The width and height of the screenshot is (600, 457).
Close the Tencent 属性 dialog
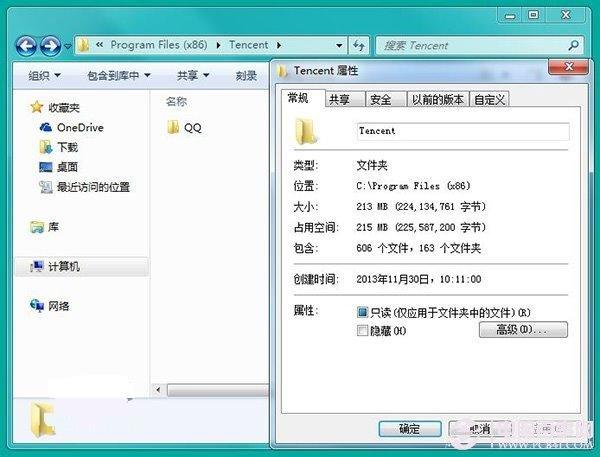569,67
